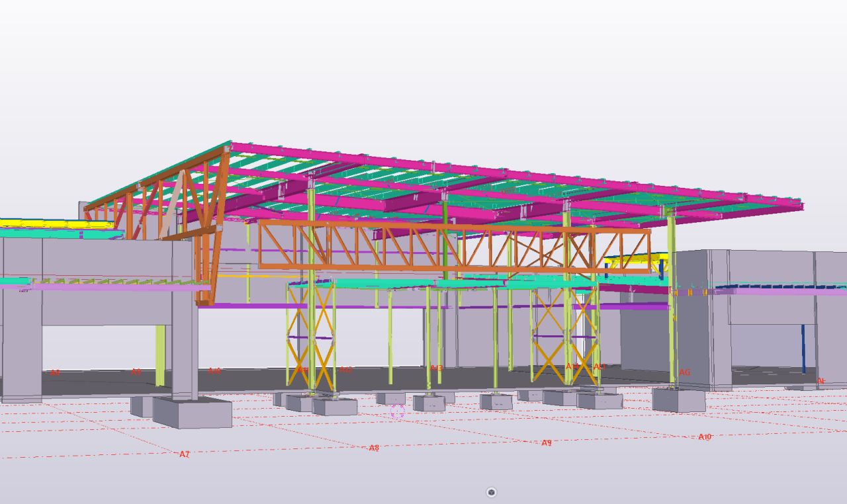This screenshot has width=847, height=504.
Task: Pick the blue column at far right
Action: click(803, 349)
